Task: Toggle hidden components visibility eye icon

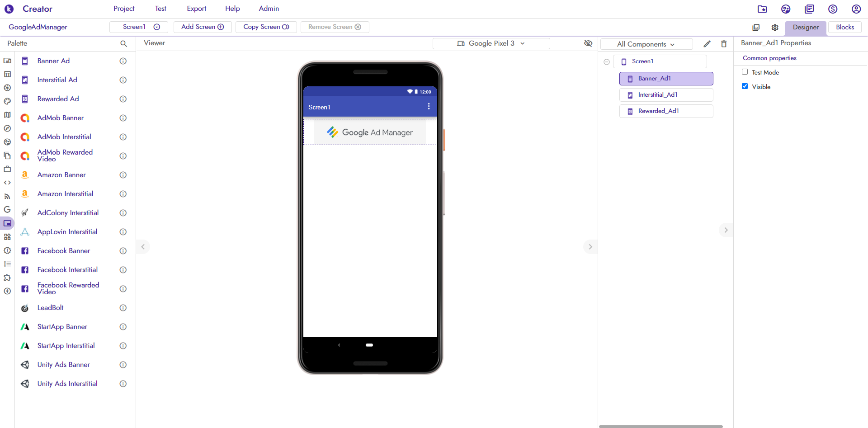Action: [588, 43]
